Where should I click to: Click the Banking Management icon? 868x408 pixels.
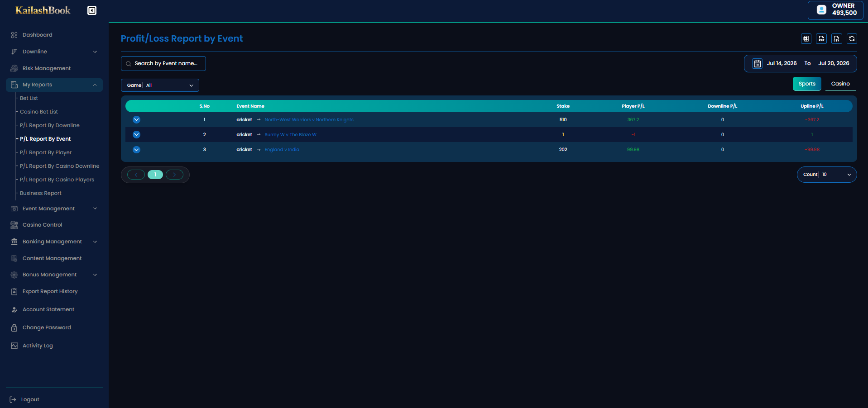[14, 242]
